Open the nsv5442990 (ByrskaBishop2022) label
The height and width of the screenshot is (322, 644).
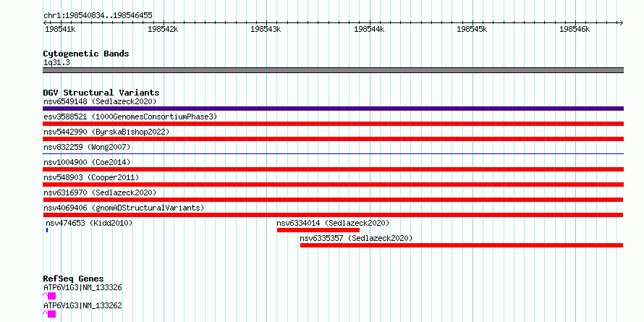(106, 132)
